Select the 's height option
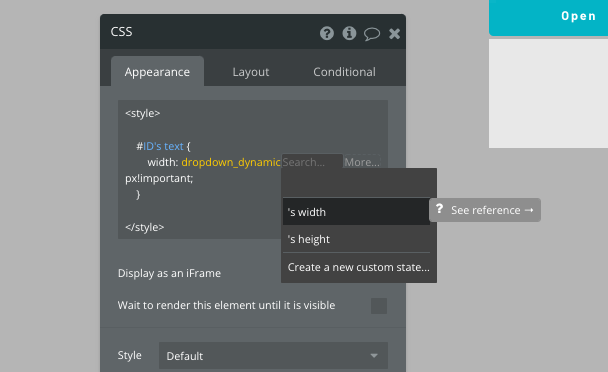 (x=356, y=239)
